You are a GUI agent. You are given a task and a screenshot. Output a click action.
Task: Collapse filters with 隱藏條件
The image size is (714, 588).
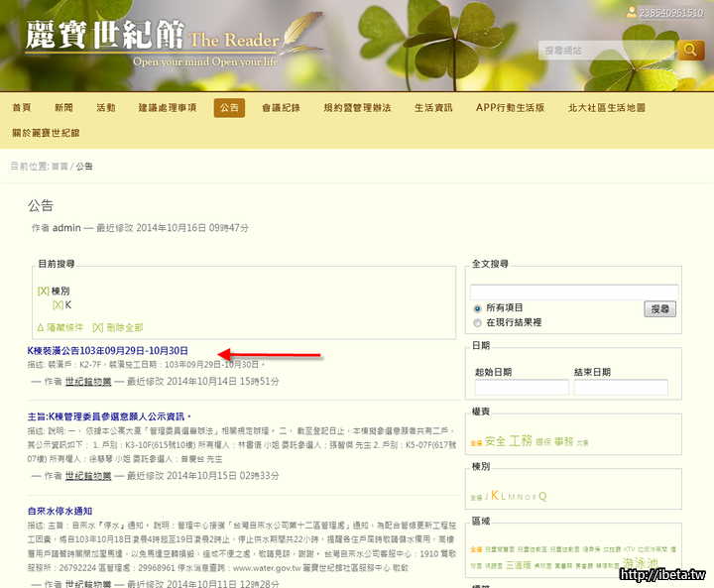click(59, 327)
